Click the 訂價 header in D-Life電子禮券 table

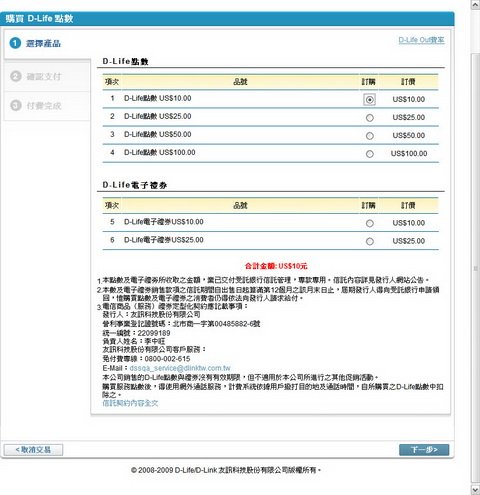click(x=408, y=205)
